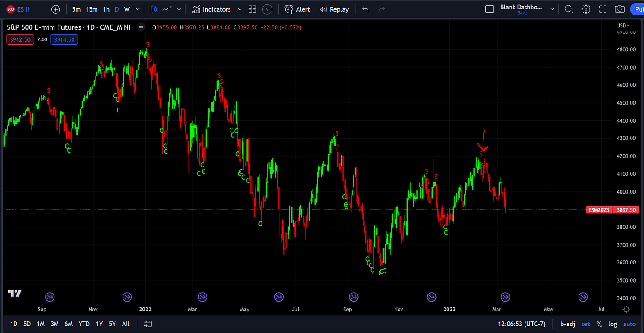Click the purple event marker above Sep 2021
Image resolution: width=644 pixels, height=333 pixels.
(50, 297)
